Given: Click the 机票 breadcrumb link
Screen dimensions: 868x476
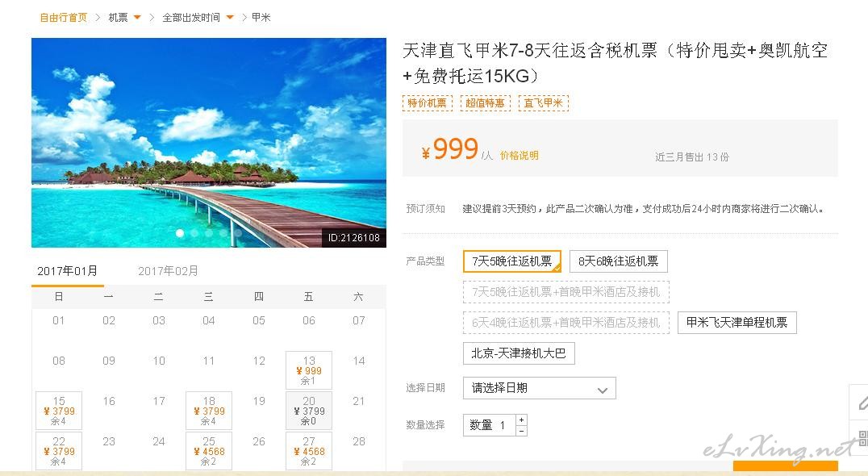Looking at the screenshot, I should click(x=117, y=18).
